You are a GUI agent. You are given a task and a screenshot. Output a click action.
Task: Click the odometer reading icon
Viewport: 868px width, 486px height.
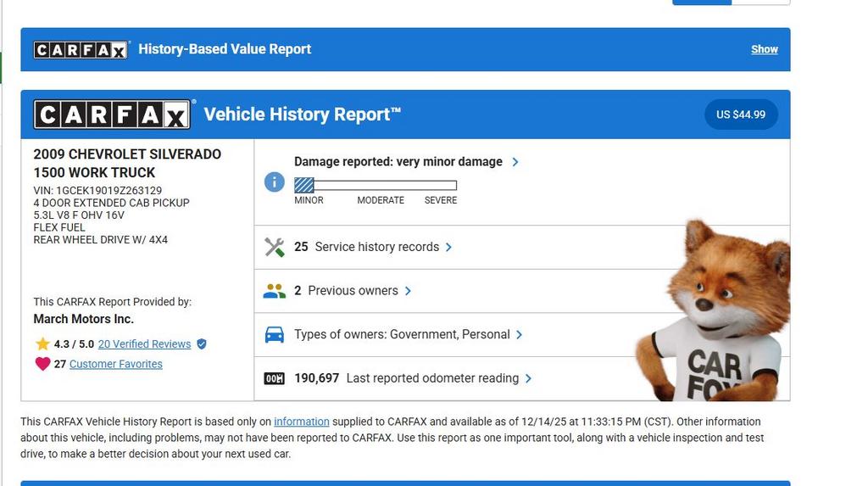(274, 378)
